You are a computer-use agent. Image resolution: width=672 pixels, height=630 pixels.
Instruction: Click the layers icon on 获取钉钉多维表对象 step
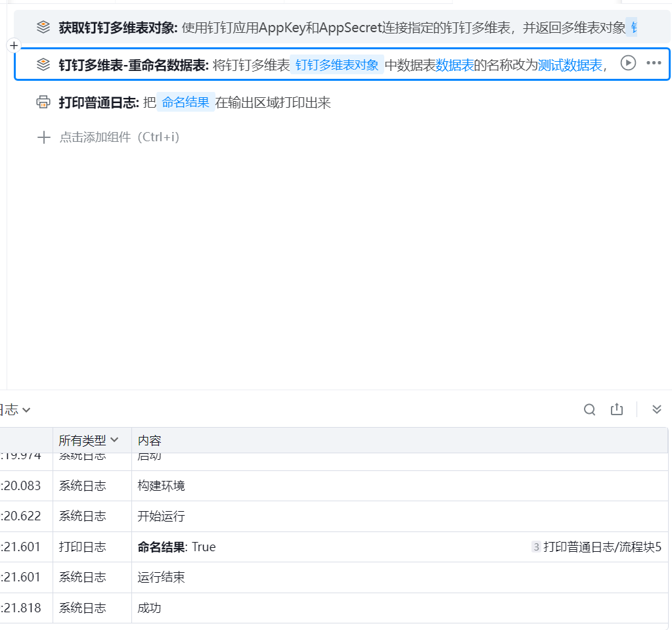tap(43, 27)
